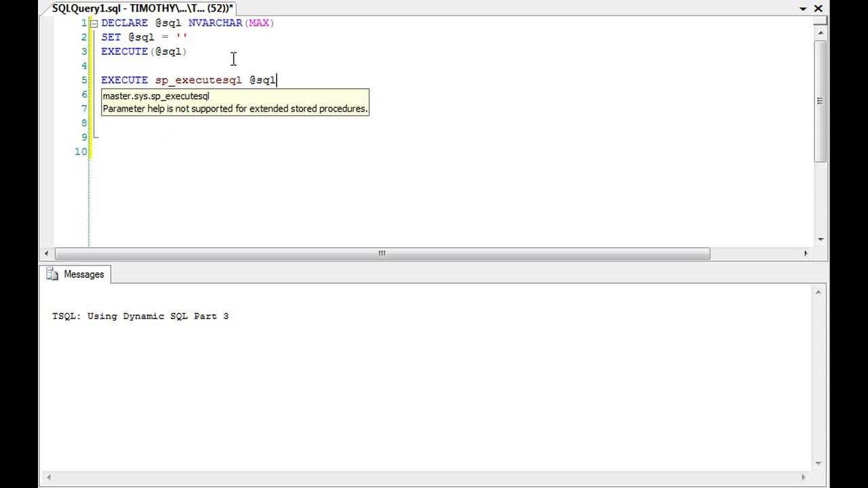
Task: Click the Messages pane scroll down arrow
Action: tap(818, 464)
